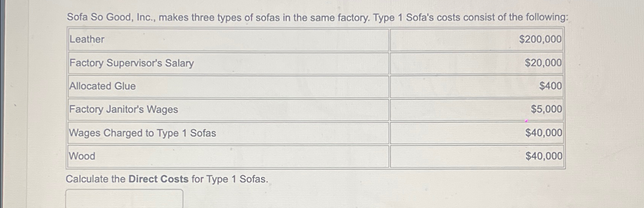This screenshot has width=644, height=208.
Task: Click the Sofa So Good, Inc. company name
Action: click(x=110, y=17)
